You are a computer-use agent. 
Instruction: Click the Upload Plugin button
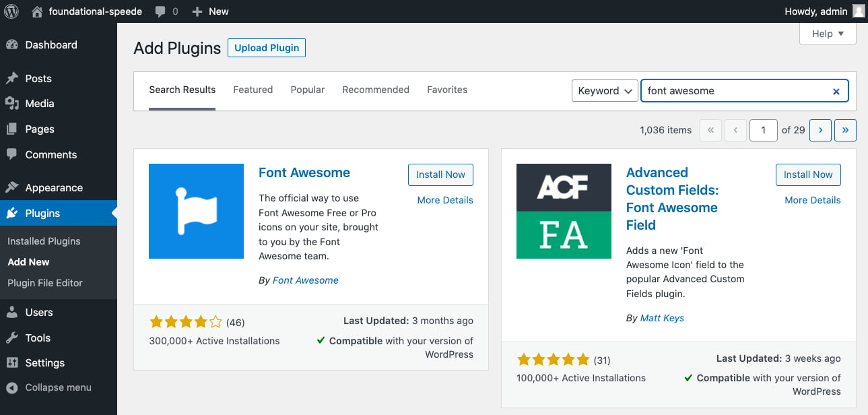pyautogui.click(x=267, y=48)
